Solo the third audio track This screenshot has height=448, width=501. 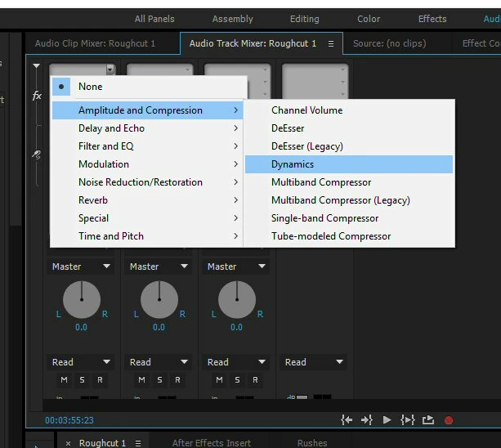(237, 379)
